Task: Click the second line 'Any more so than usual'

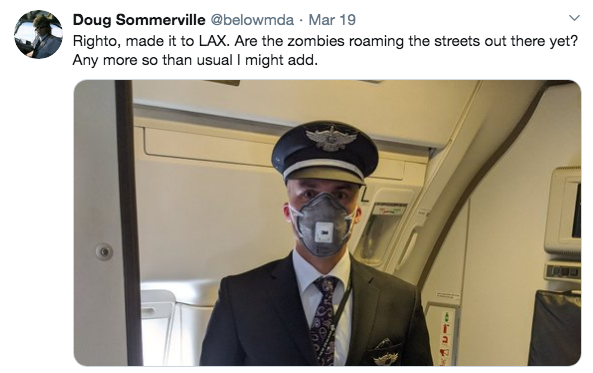Action: click(x=195, y=60)
